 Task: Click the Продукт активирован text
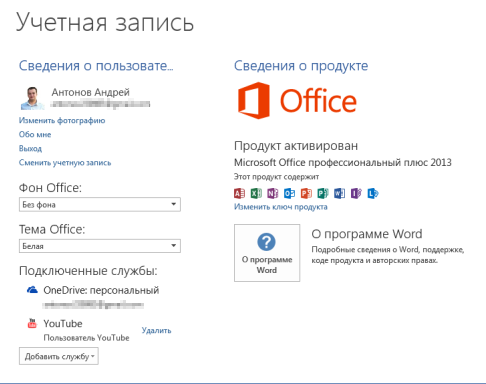pos(296,146)
